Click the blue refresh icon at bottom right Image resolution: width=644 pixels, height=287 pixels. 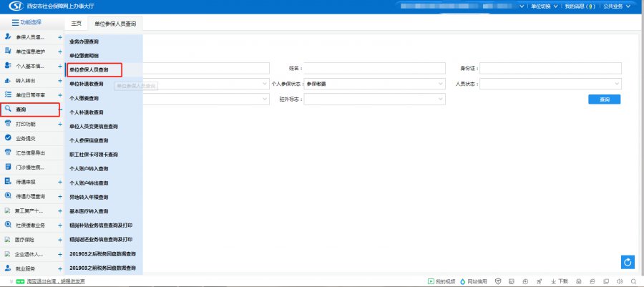pyautogui.click(x=628, y=263)
